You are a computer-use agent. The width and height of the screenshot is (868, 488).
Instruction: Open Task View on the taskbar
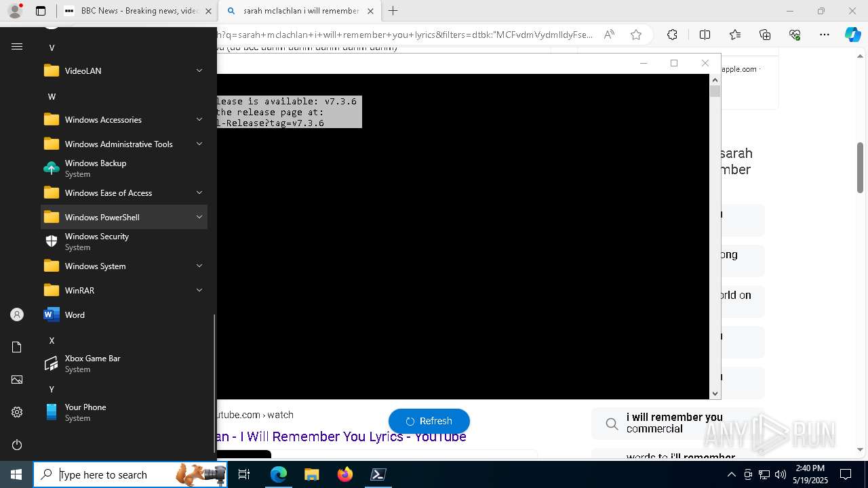pos(244,474)
